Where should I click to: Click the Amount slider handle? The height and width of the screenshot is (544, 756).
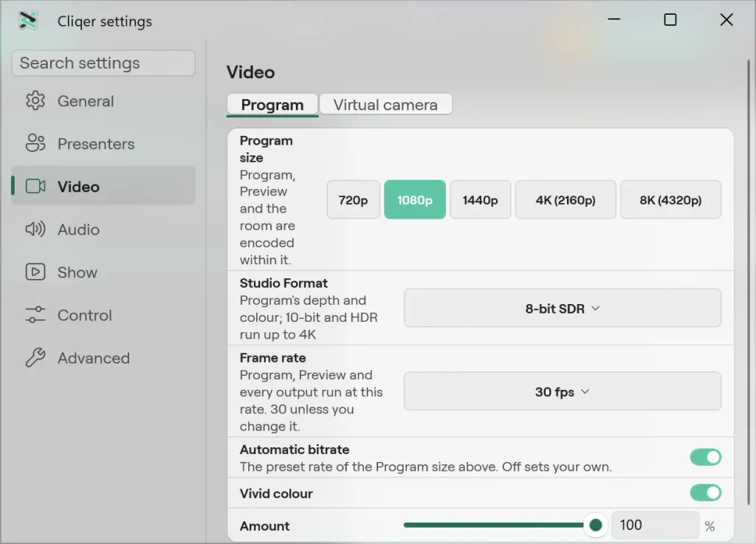(596, 525)
